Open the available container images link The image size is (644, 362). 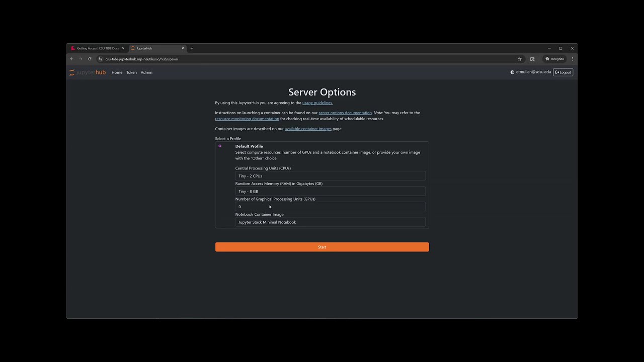point(308,129)
